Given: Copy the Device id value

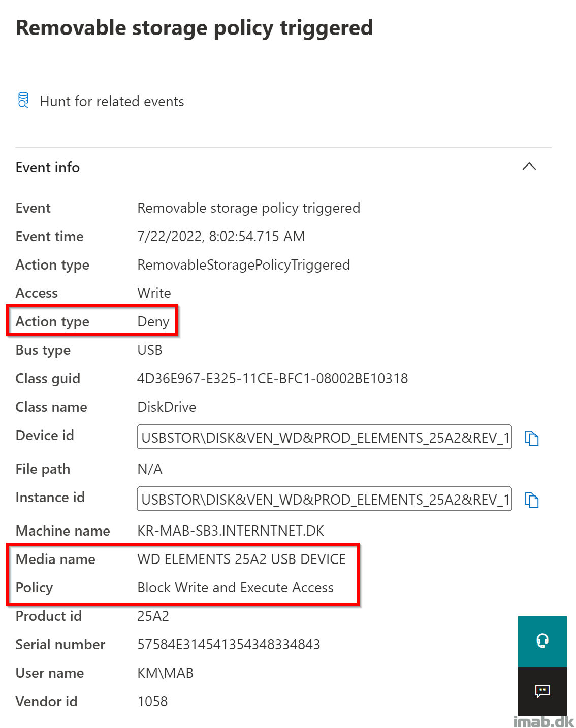Looking at the screenshot, I should pyautogui.click(x=531, y=438).
